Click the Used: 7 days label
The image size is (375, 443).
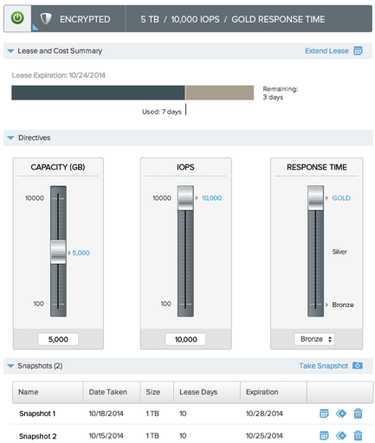tap(162, 112)
